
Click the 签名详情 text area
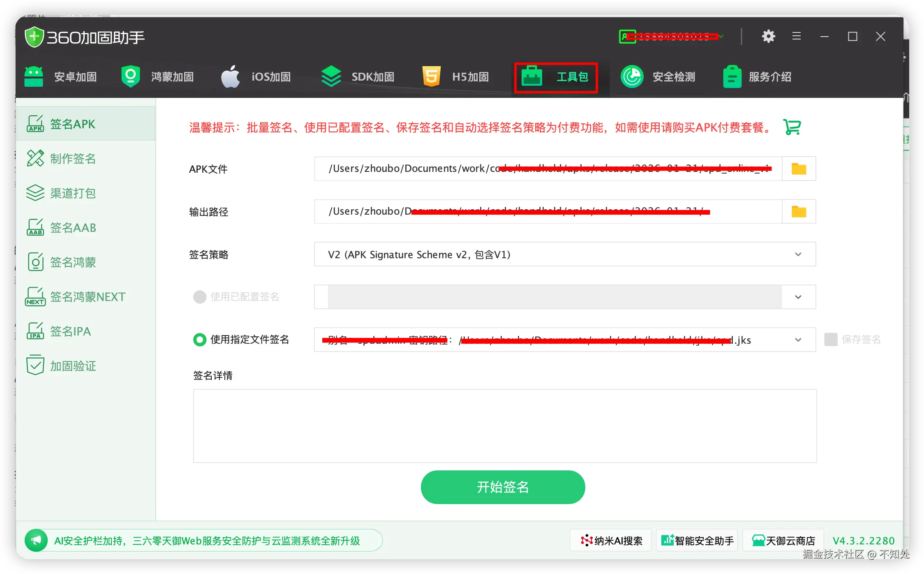pyautogui.click(x=505, y=426)
